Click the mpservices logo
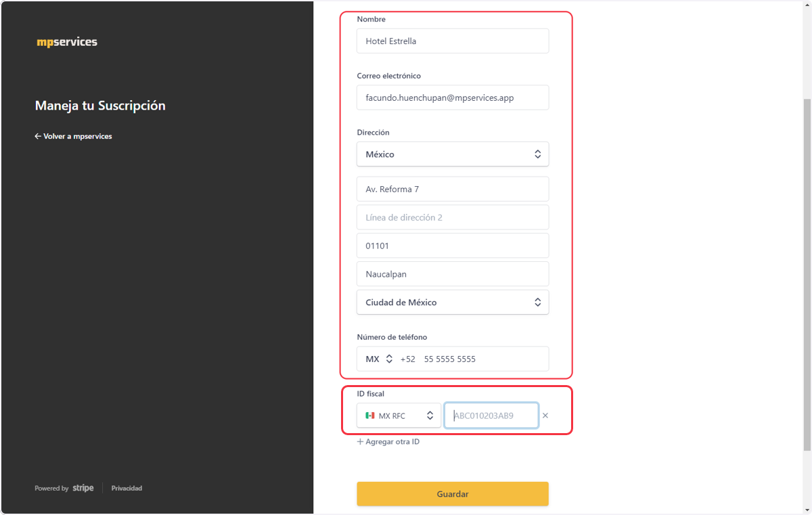Image resolution: width=812 pixels, height=515 pixels. [x=67, y=42]
